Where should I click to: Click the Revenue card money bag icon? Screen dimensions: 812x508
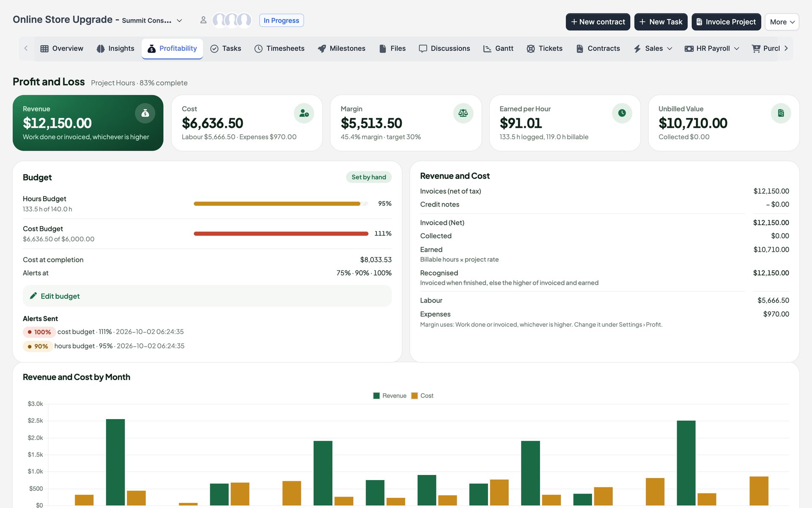145,113
